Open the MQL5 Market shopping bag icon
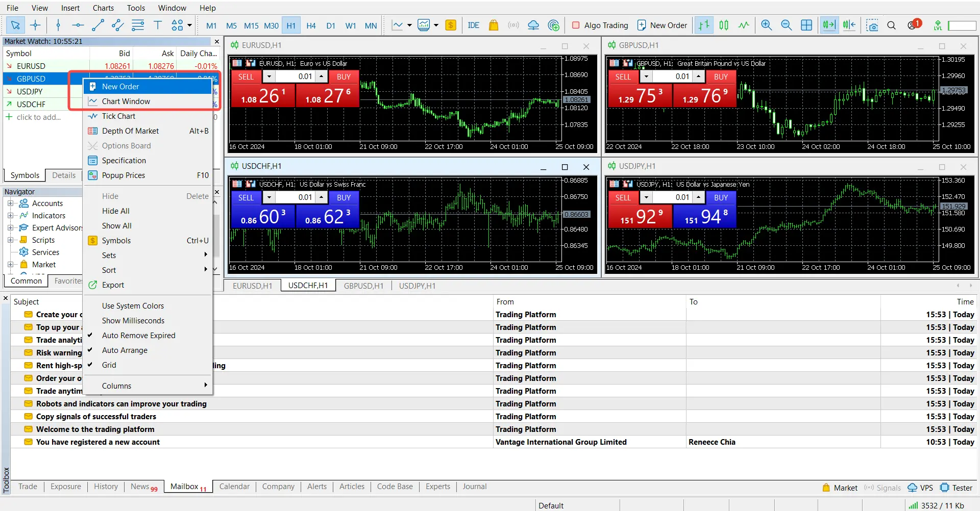980x511 pixels. (493, 25)
